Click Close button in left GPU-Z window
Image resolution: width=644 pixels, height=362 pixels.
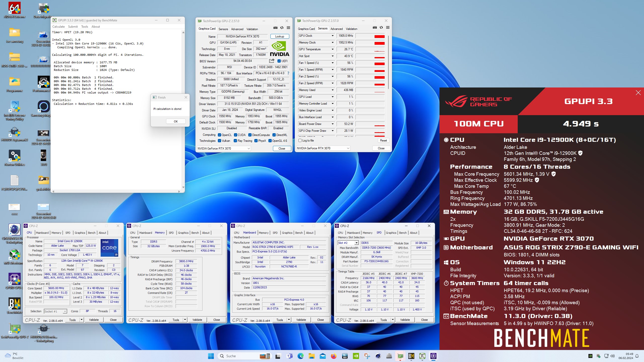(282, 149)
